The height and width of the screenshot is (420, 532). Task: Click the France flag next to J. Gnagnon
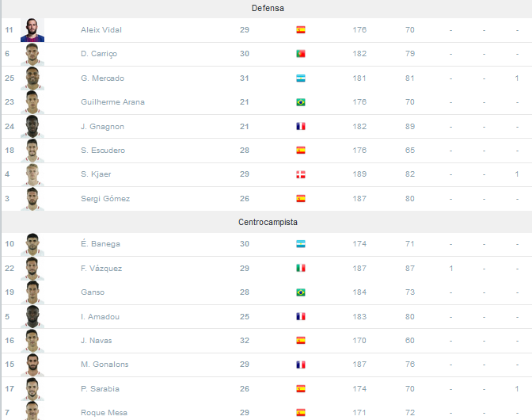pos(301,126)
